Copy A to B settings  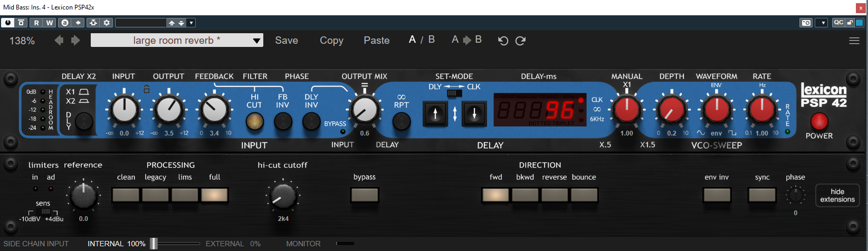(466, 40)
